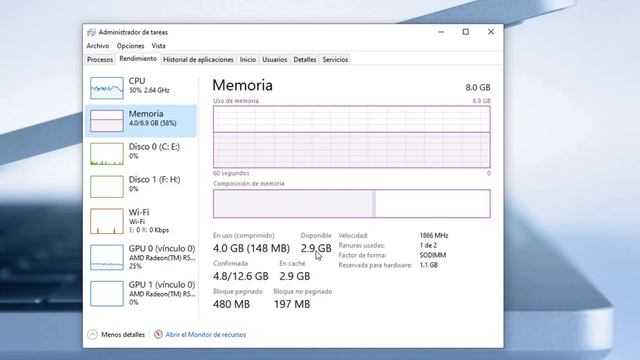Open Abrir el Monitor de recursos link
640x360 pixels.
(x=206, y=335)
